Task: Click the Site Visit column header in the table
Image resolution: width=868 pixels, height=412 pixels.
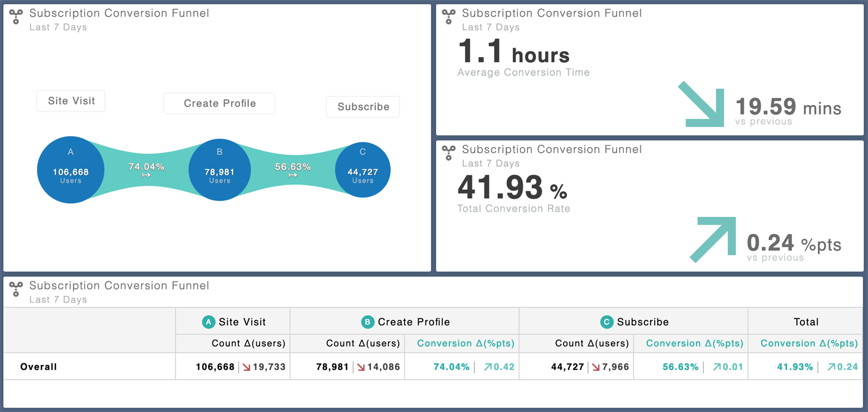Action: (x=233, y=322)
